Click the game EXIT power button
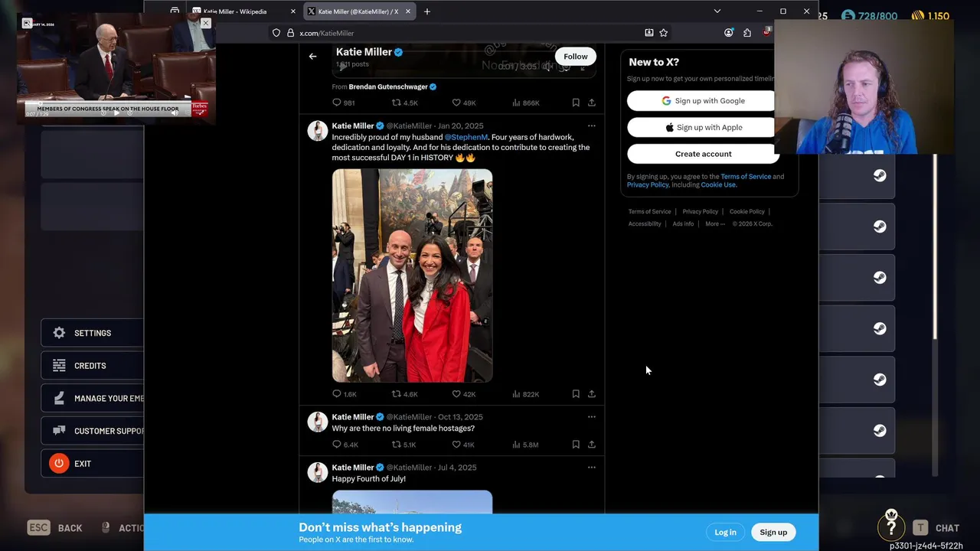This screenshot has width=980, height=551. (59, 464)
